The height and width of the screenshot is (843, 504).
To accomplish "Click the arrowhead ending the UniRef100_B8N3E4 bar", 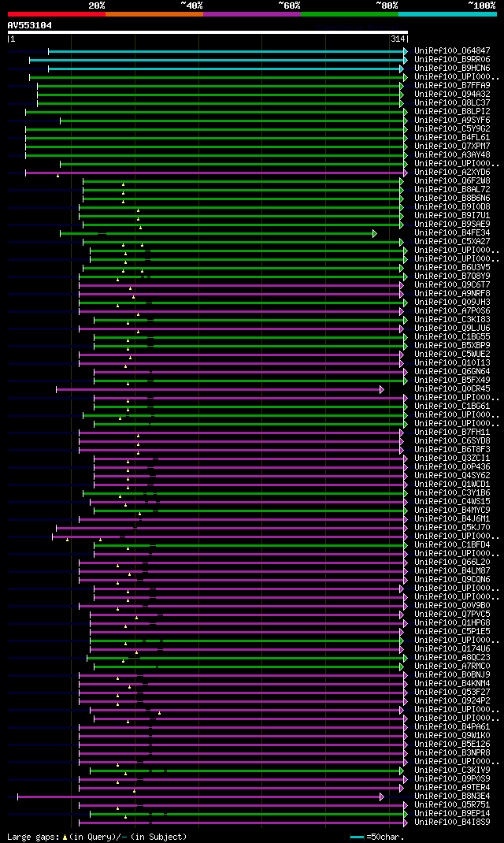I will click(381, 797).
